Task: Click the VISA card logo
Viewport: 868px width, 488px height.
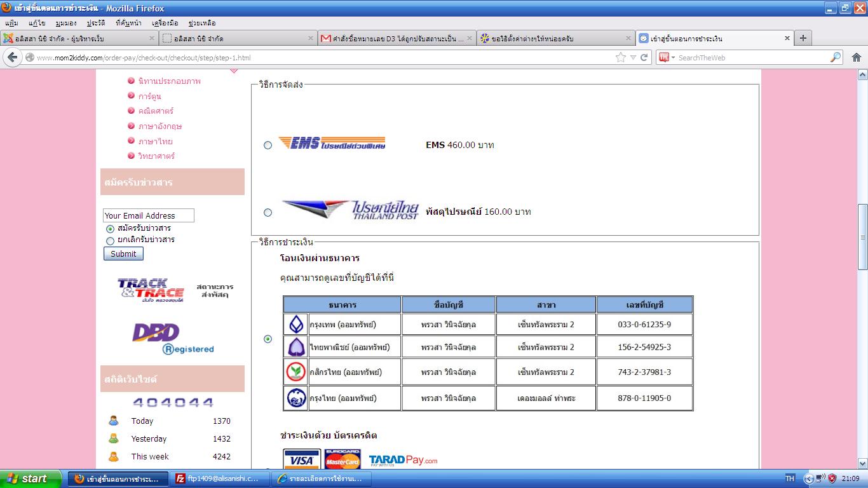Action: 302,459
